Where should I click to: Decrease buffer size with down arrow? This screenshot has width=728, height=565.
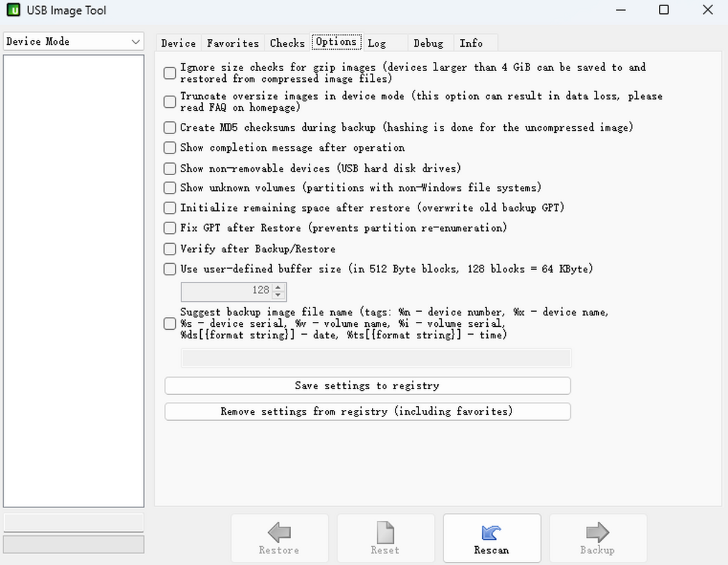tap(278, 296)
